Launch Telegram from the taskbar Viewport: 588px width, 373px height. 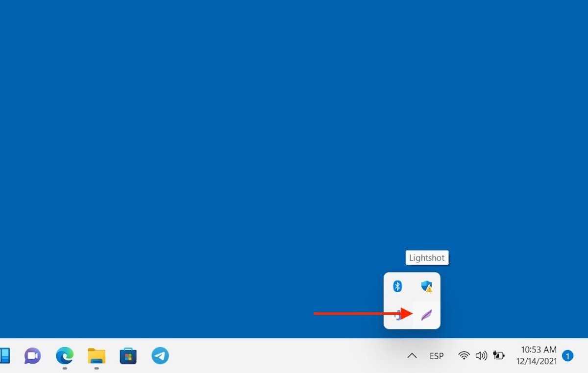[x=160, y=355]
